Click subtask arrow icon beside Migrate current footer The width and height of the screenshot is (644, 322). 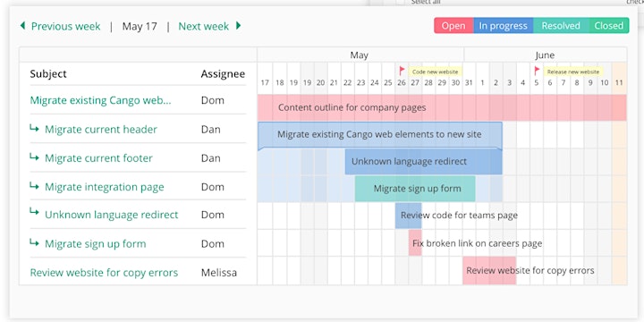[x=34, y=157]
